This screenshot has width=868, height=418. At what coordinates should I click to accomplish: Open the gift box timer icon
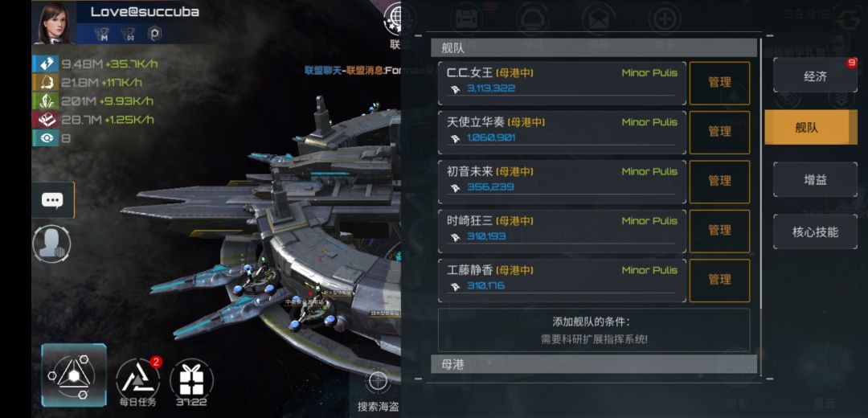(x=191, y=382)
